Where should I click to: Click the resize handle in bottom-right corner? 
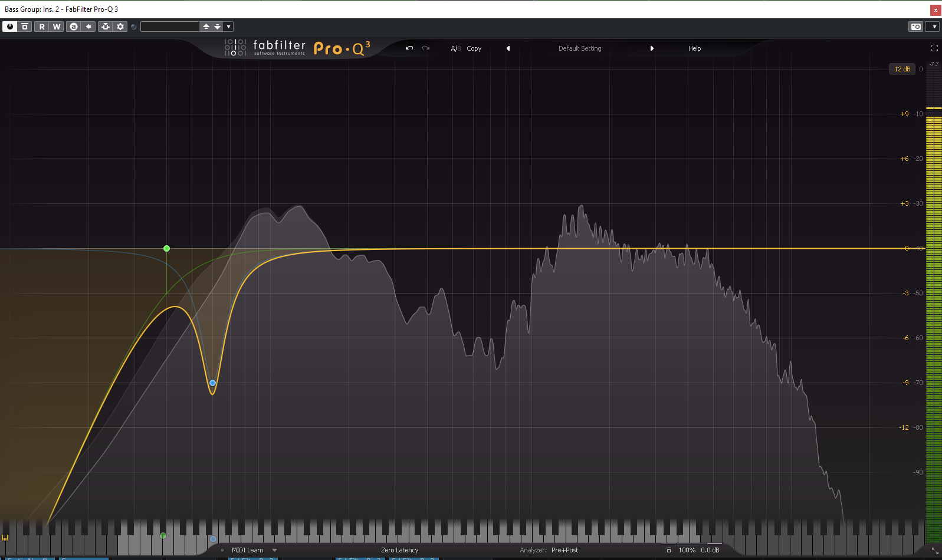(935, 551)
